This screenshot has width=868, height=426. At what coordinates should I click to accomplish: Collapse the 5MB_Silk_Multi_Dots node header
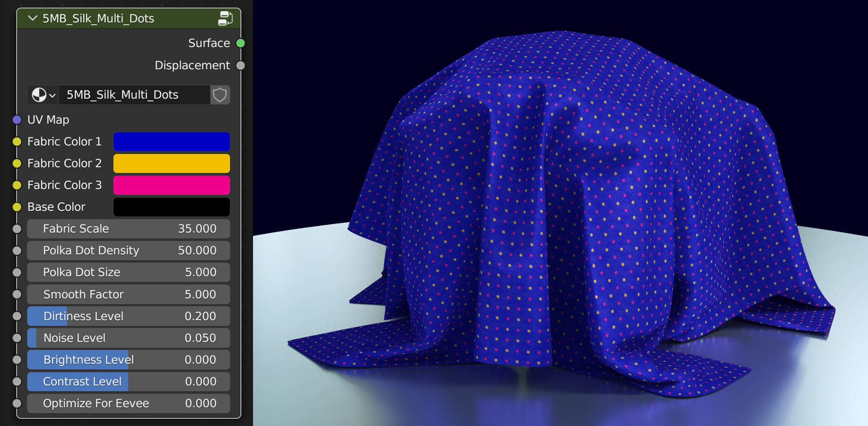tap(32, 18)
